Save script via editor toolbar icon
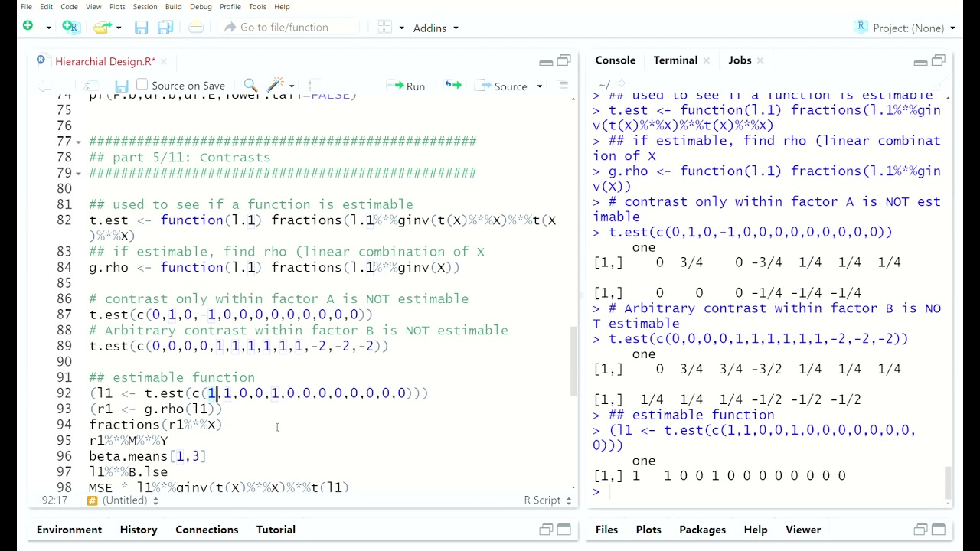Screen dimensions: 980x551 click(121, 86)
